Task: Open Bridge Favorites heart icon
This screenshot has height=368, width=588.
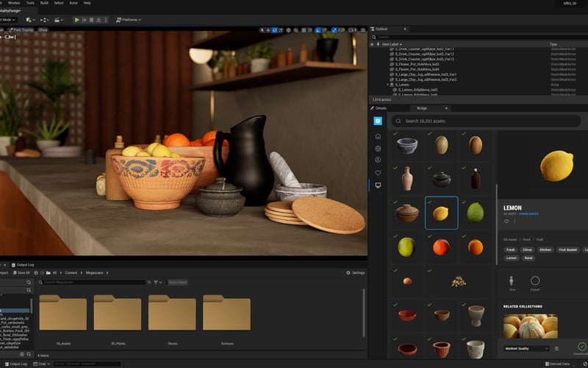Action: coord(378,173)
